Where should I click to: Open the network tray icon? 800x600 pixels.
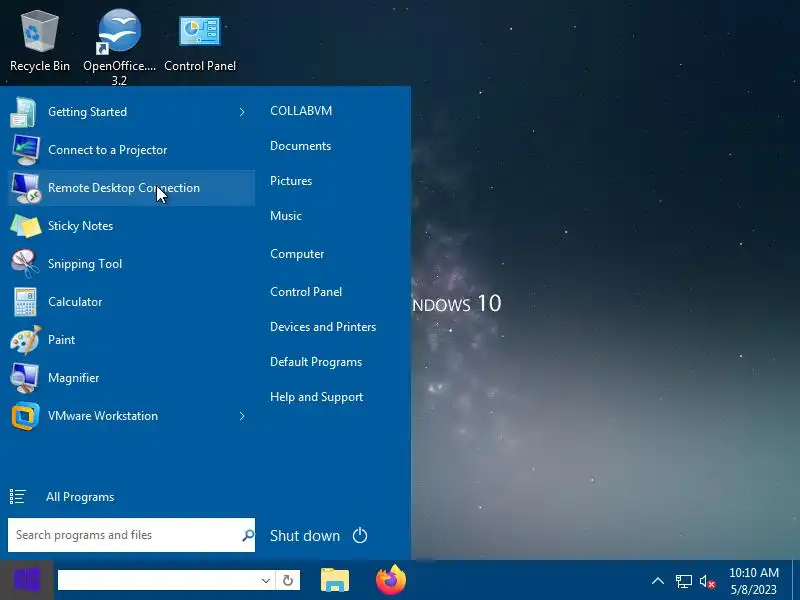pos(684,581)
